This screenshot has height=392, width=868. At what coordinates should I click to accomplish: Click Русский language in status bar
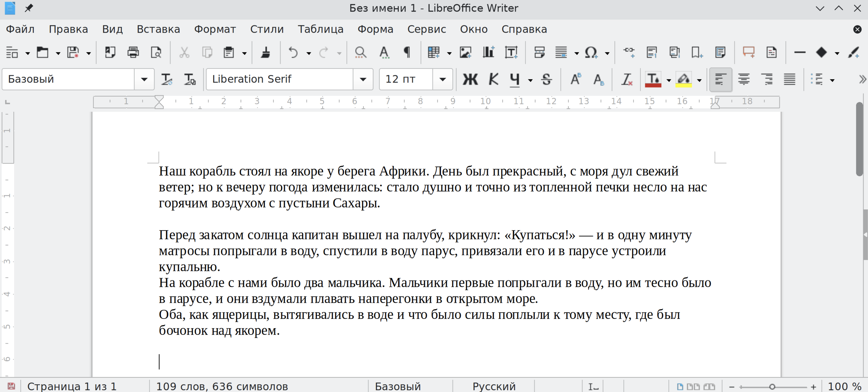494,386
